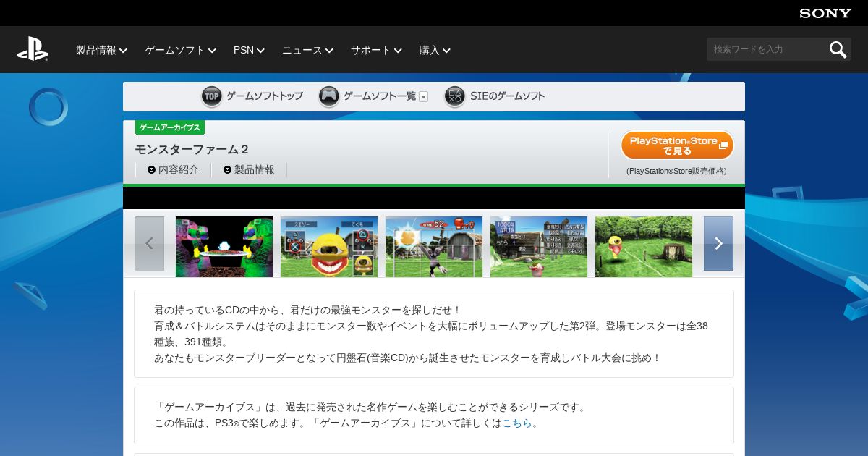
Task: Open SIEのゲームソフト page
Action: click(508, 96)
